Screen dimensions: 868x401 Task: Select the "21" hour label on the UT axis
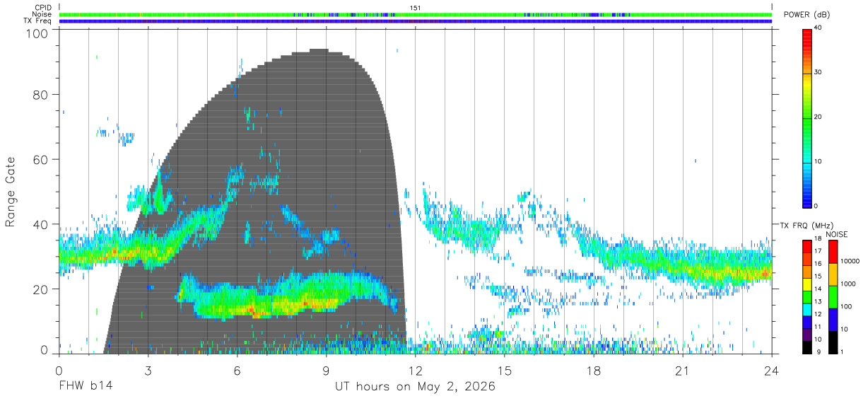(682, 371)
